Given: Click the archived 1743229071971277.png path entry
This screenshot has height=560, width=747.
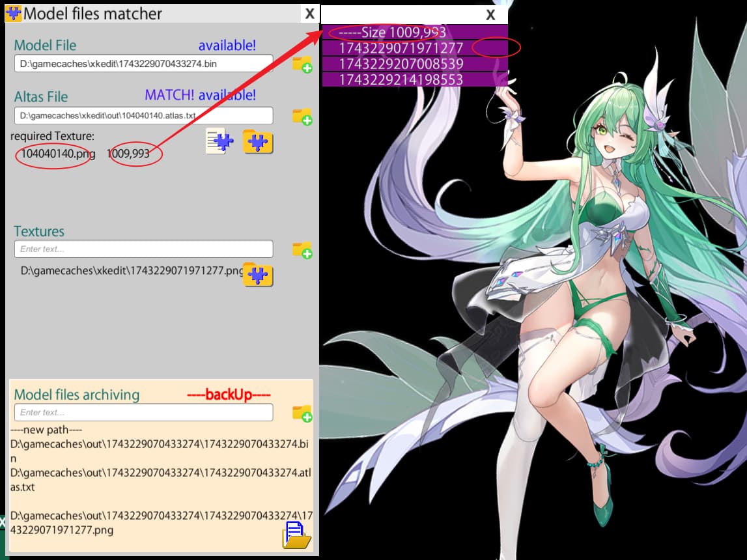Looking at the screenshot, I should 162,522.
